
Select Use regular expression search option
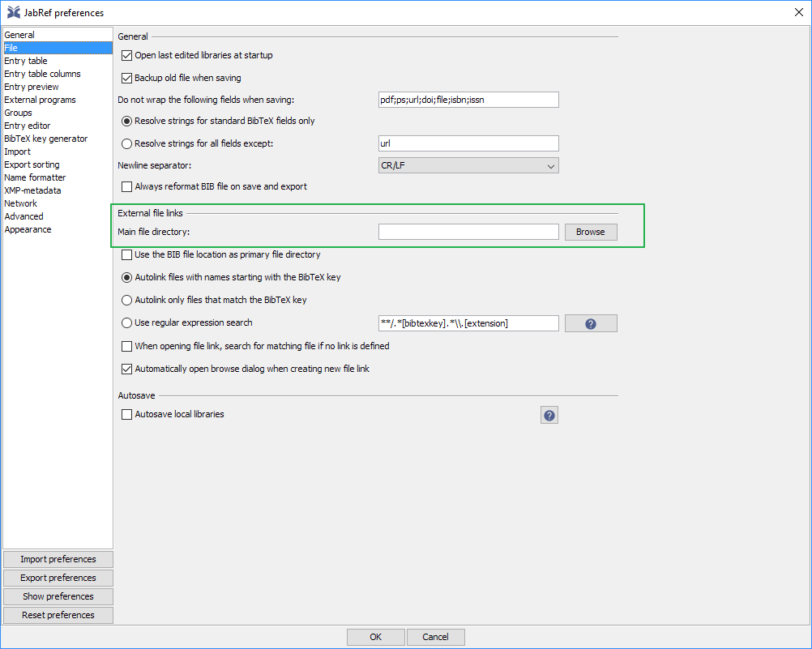coord(126,323)
